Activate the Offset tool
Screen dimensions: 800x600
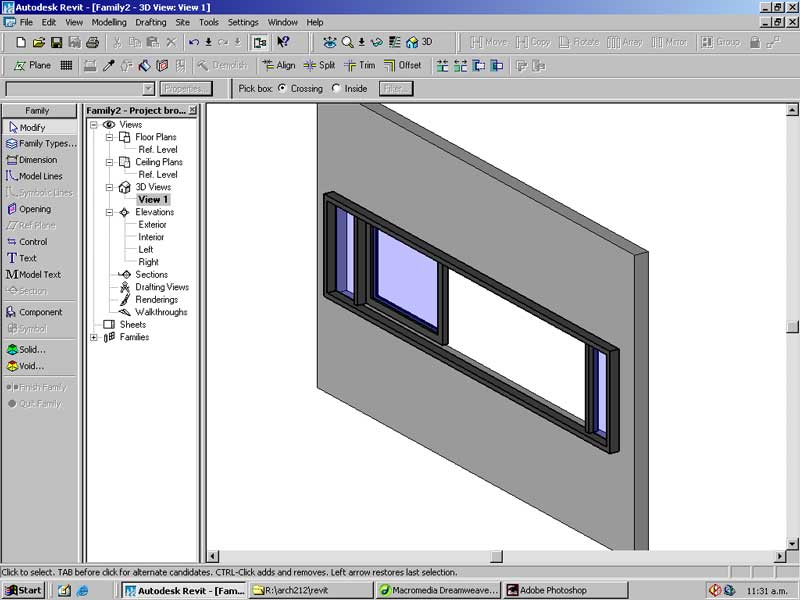tap(403, 65)
